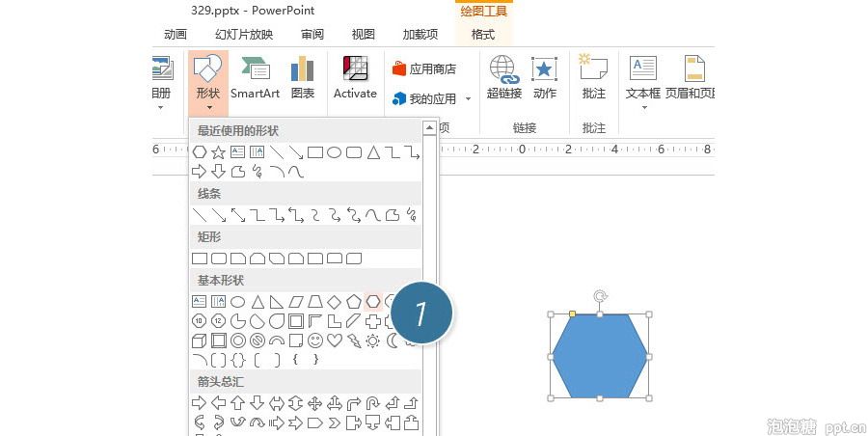Open the SmartArt graphic tool
This screenshot has height=436, width=868.
tap(255, 77)
